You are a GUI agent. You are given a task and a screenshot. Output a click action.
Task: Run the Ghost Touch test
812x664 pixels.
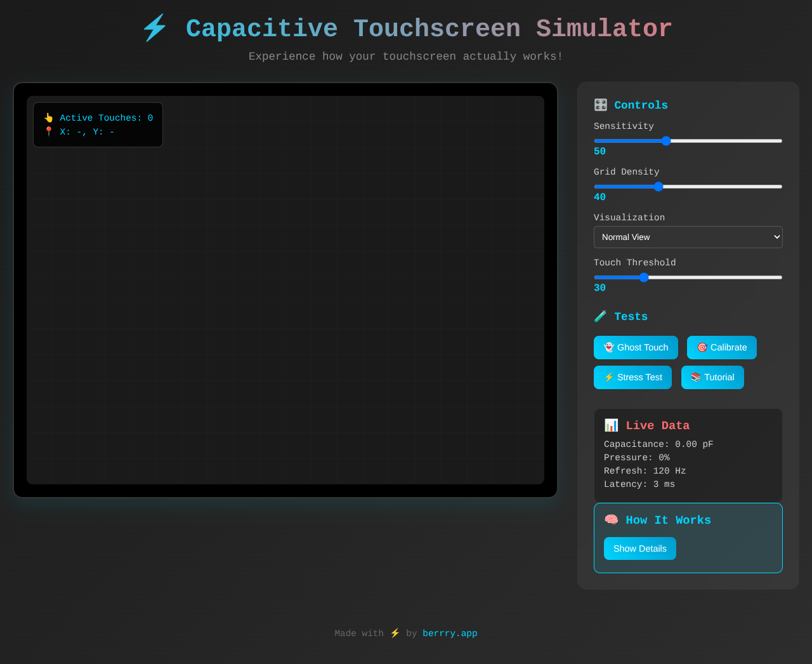636,347
